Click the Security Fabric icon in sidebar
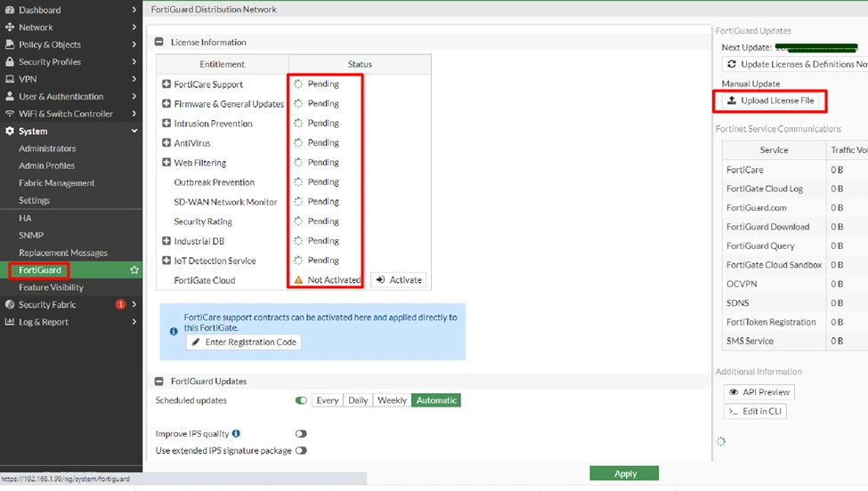868x491 pixels. pos(10,304)
